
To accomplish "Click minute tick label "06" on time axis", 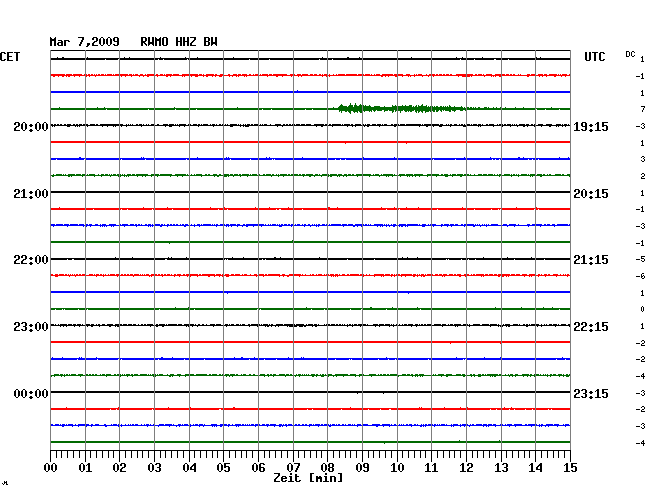I will click(x=258, y=468).
